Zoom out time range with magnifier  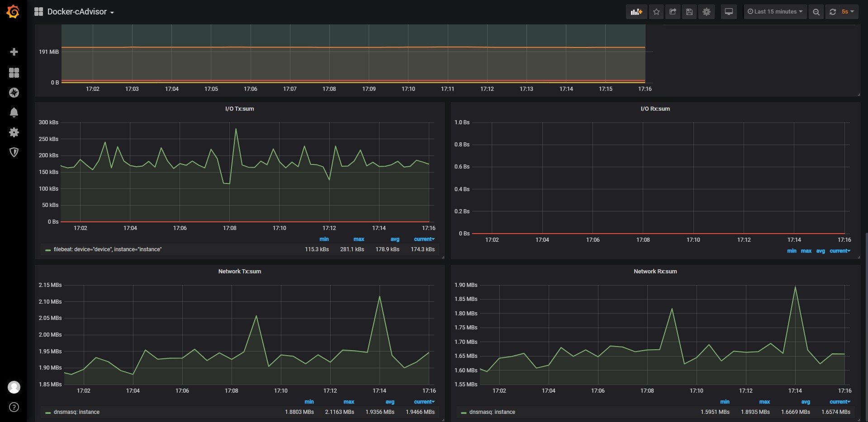pos(816,12)
